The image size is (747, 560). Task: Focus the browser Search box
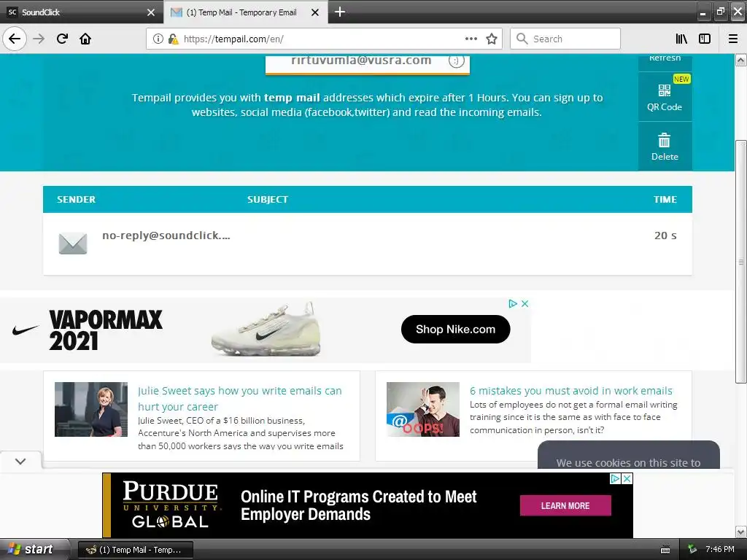pos(565,39)
